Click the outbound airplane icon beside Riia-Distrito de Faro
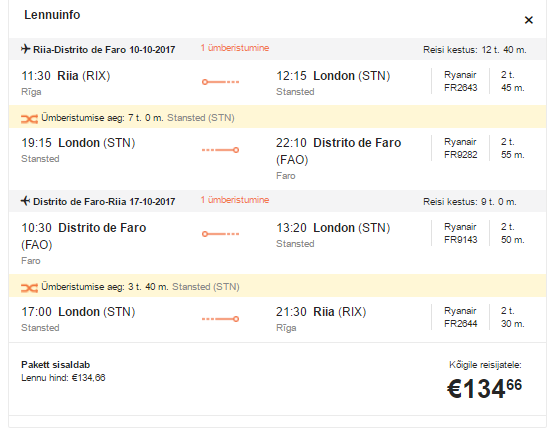553x434 pixels. (x=25, y=49)
